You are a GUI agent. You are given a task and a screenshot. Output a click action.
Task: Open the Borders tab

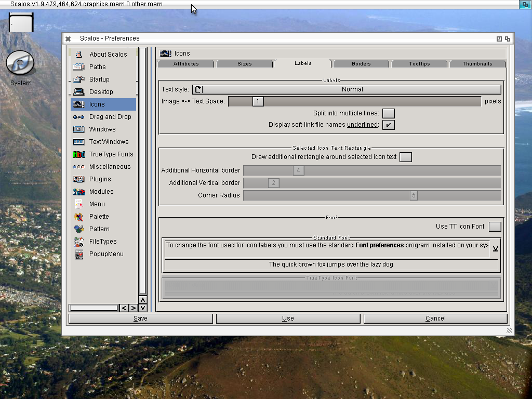[361, 64]
